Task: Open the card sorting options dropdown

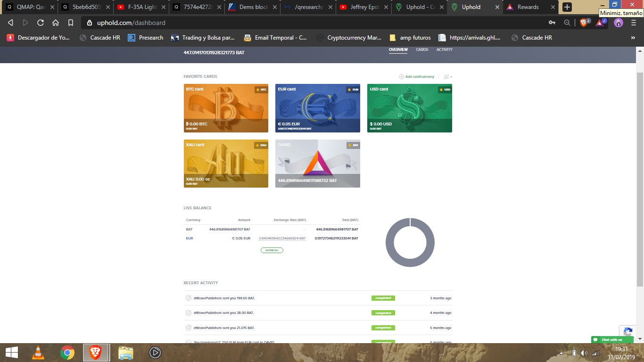Action: click(448, 76)
